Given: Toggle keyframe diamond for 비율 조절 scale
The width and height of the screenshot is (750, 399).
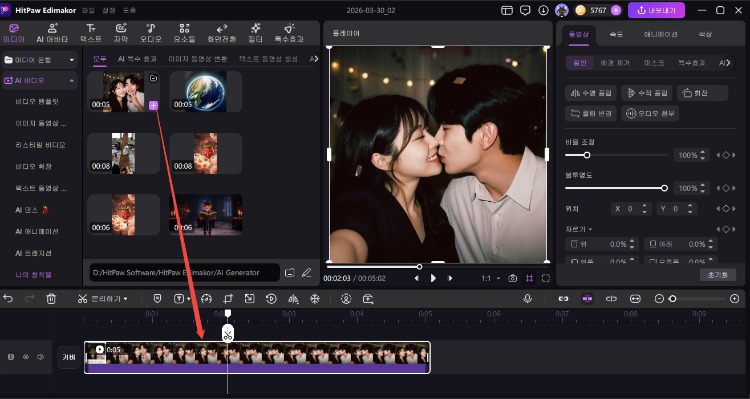Looking at the screenshot, I should 726,155.
